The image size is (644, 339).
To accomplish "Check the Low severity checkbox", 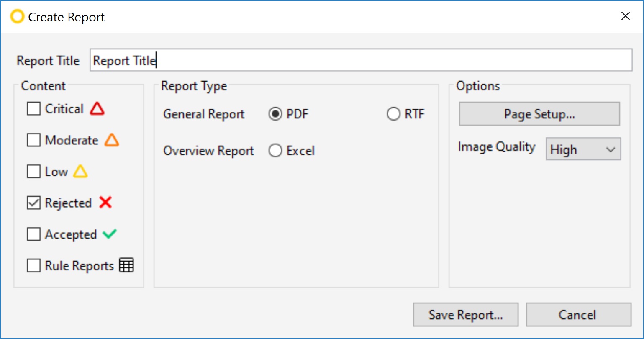I will coord(34,171).
